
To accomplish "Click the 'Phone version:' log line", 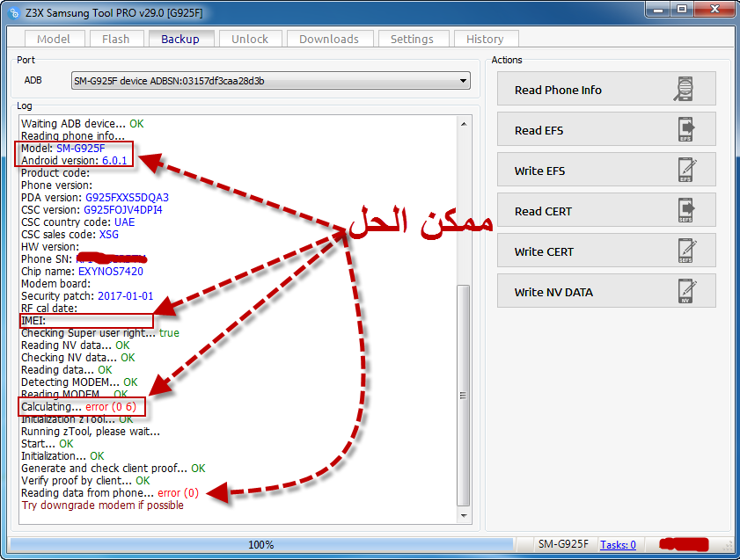I will click(x=56, y=185).
